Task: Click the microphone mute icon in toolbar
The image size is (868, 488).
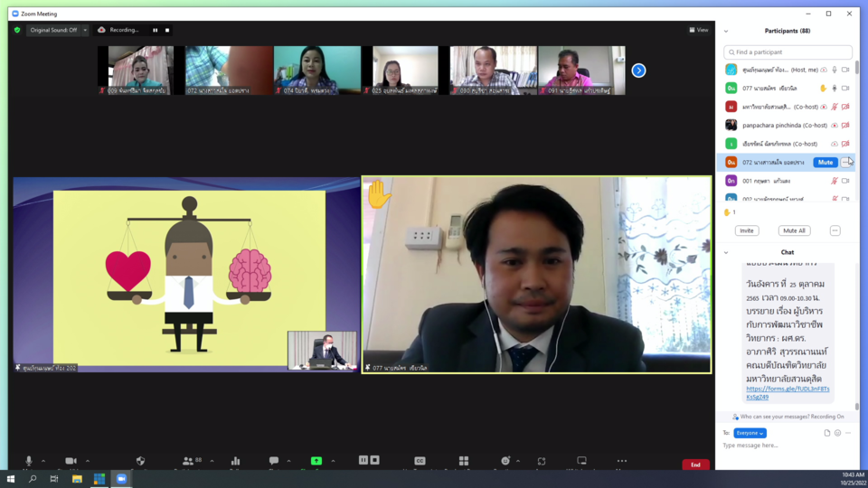Action: point(29,460)
